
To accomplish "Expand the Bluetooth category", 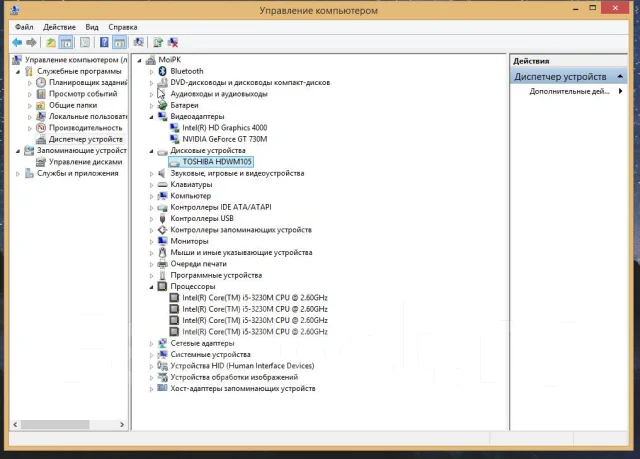I will click(151, 71).
